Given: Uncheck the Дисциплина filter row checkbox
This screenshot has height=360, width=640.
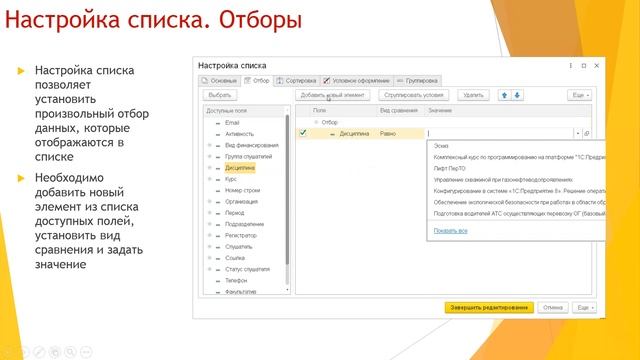Looking at the screenshot, I should pyautogui.click(x=303, y=133).
